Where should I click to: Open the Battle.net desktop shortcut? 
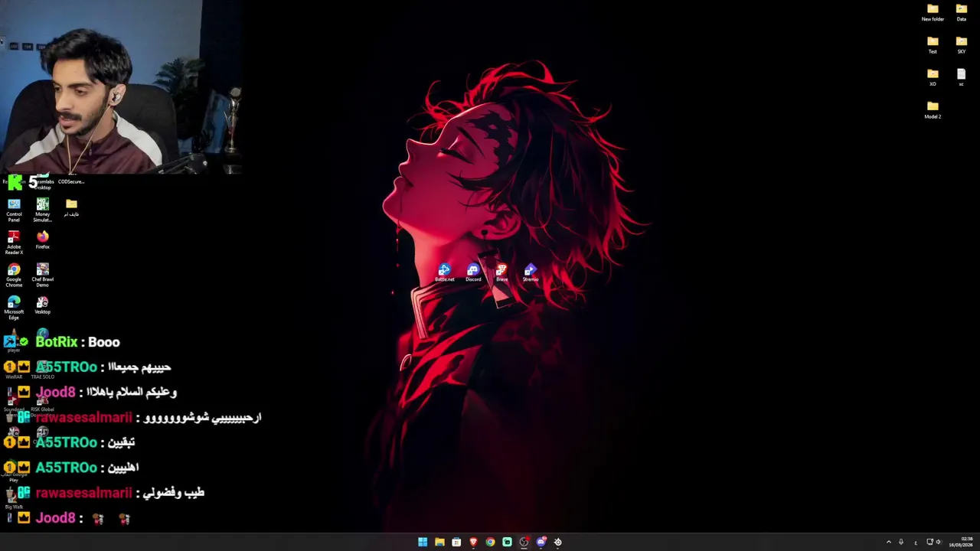point(445,272)
